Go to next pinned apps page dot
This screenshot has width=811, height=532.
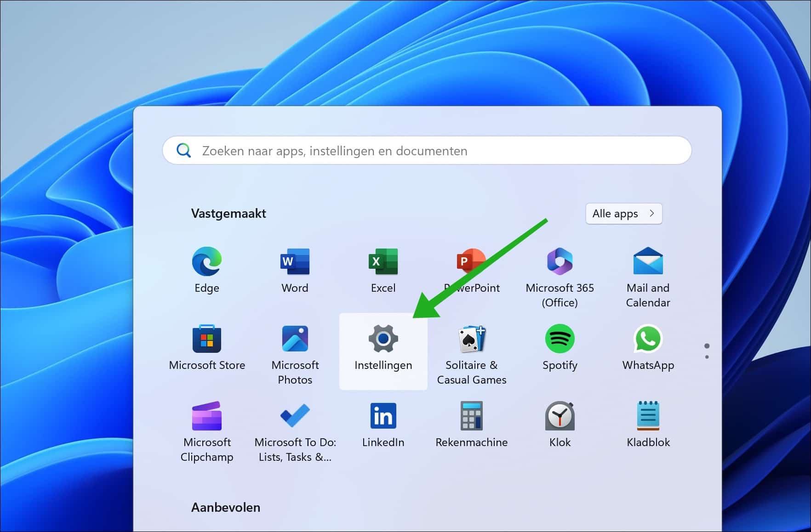point(707,357)
